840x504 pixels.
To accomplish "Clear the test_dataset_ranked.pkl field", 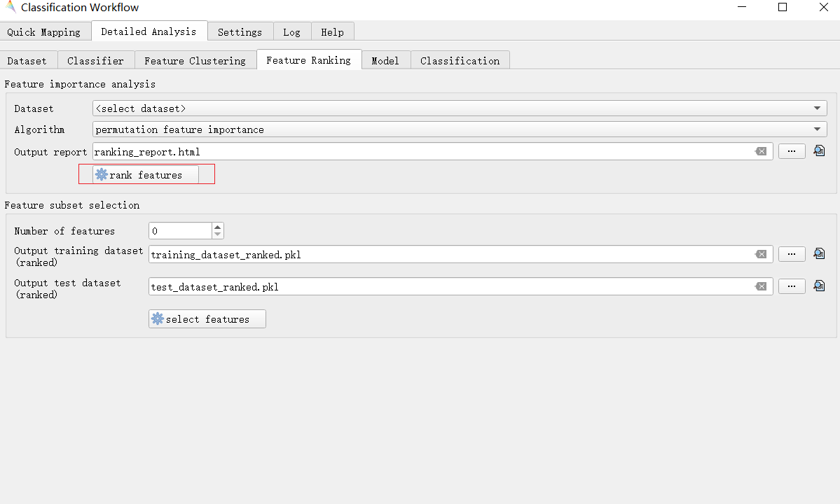I will point(761,286).
